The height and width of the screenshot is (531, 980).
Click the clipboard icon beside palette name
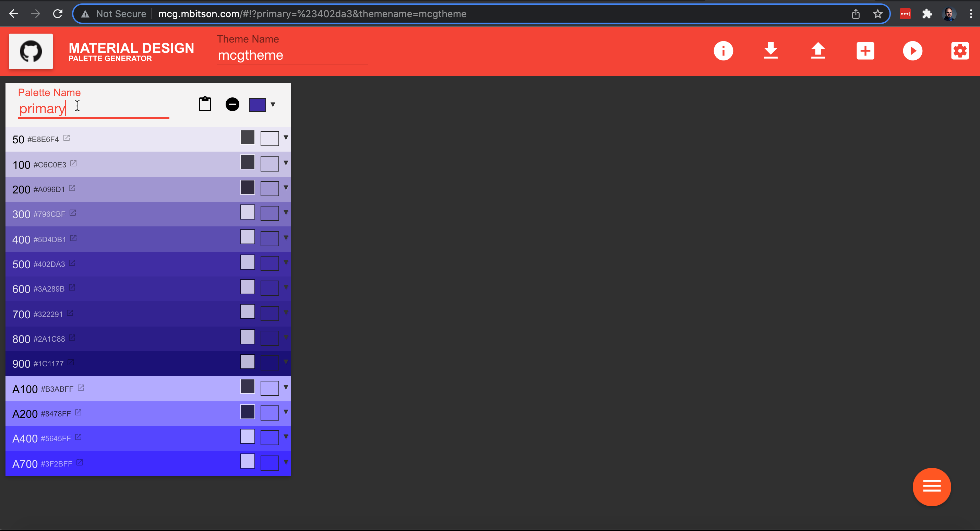point(205,104)
